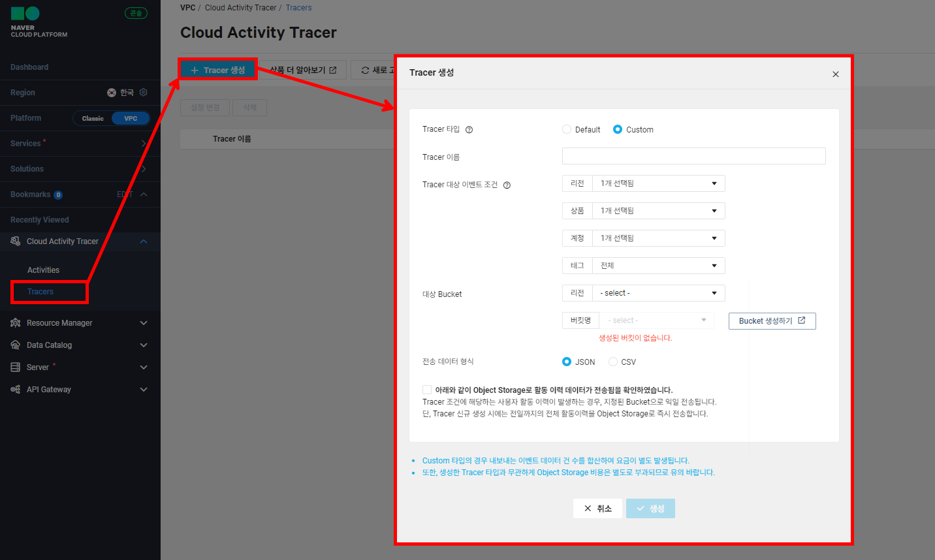Close the Tracer 생성 dialog

[x=836, y=74]
